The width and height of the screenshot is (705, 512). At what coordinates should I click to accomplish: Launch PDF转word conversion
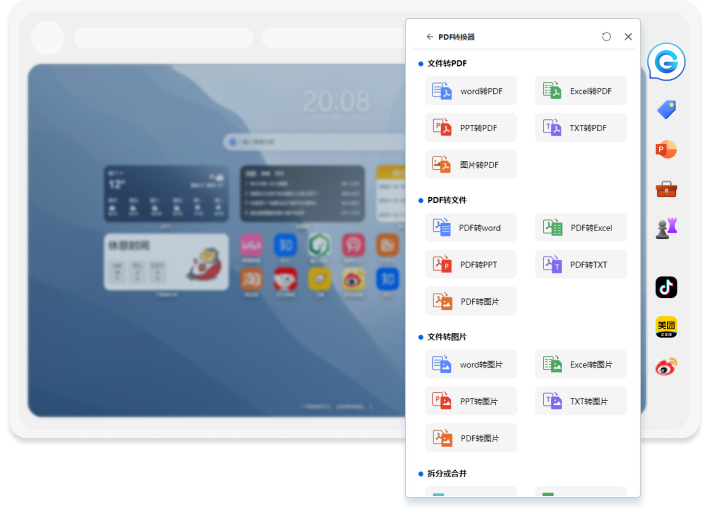[471, 227]
